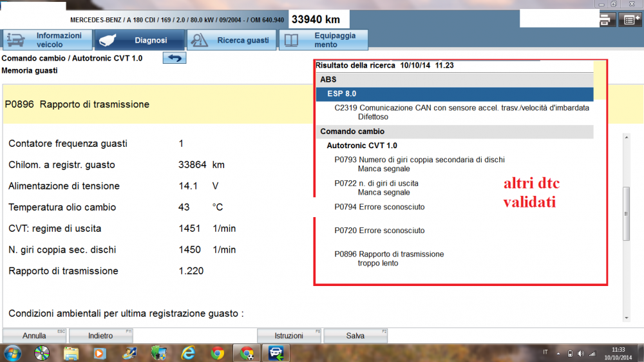Open Windows Media Player from taskbar
Viewport: 644px width, 362px height.
100,353
